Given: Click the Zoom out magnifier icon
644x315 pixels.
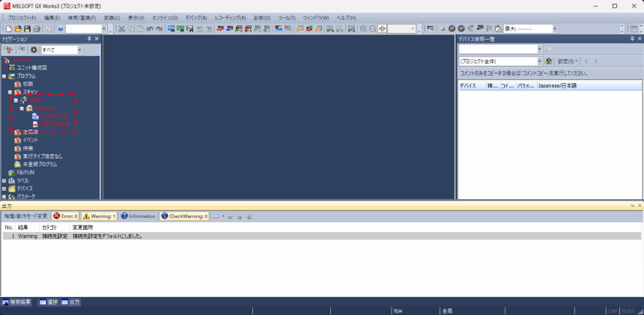Looking at the screenshot, I should pos(372,28).
